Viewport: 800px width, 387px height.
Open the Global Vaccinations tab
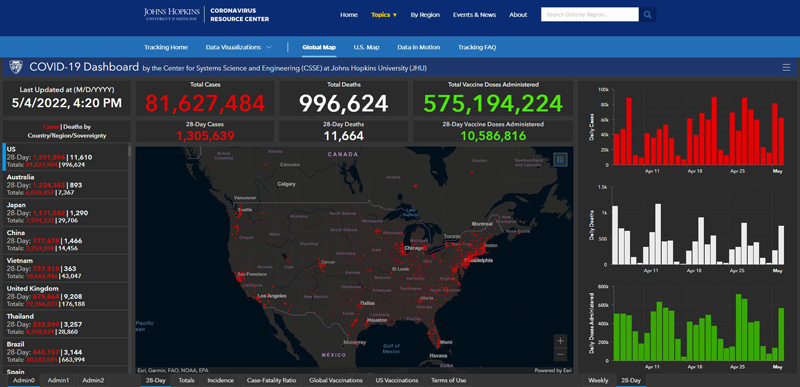(x=336, y=380)
